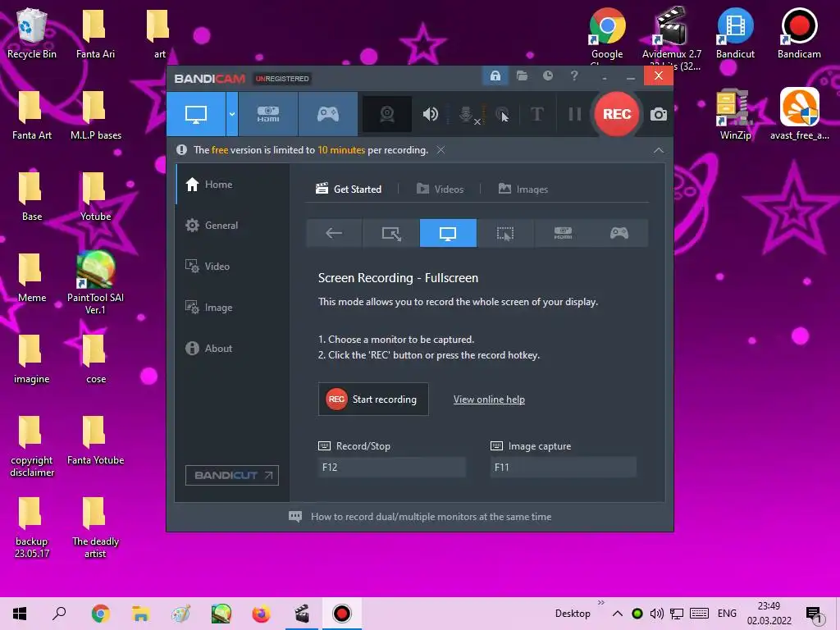840x630 pixels.
Task: Select the Bandicut desktop shortcut
Action: (735, 33)
